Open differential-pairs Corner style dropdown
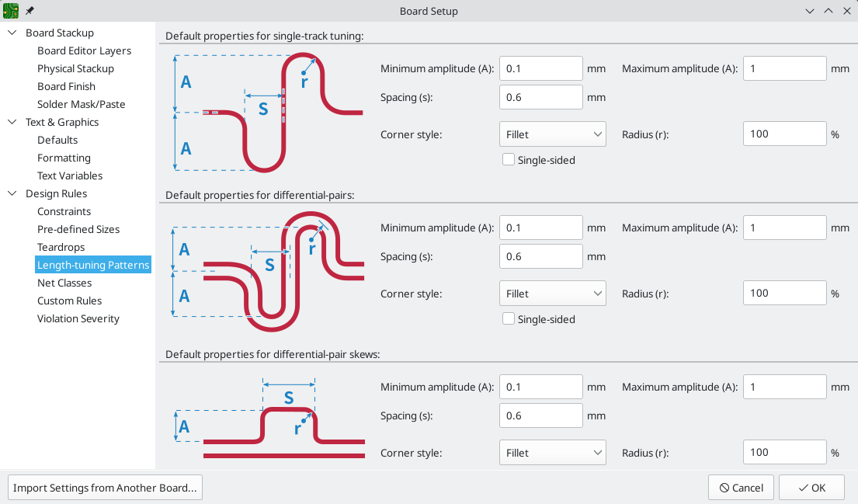 [552, 294]
